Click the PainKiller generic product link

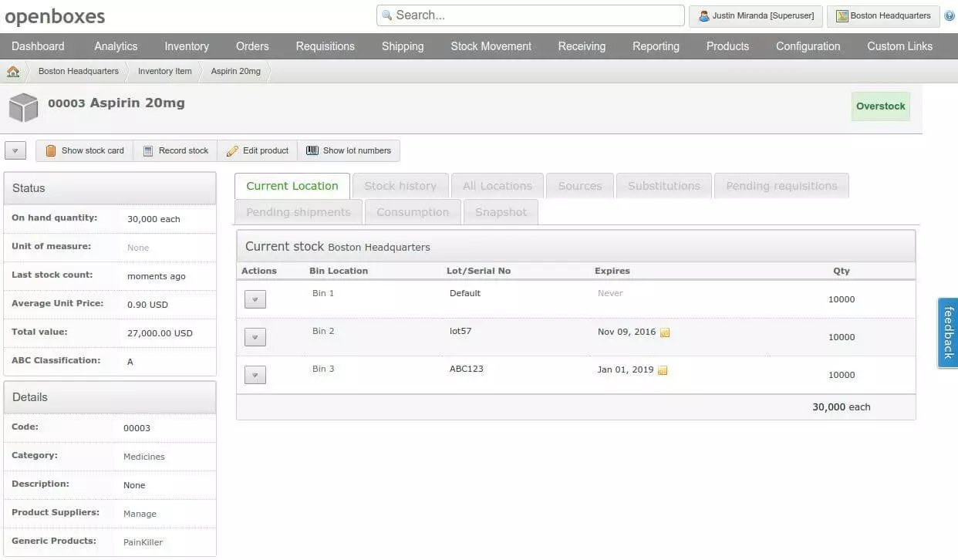point(143,542)
